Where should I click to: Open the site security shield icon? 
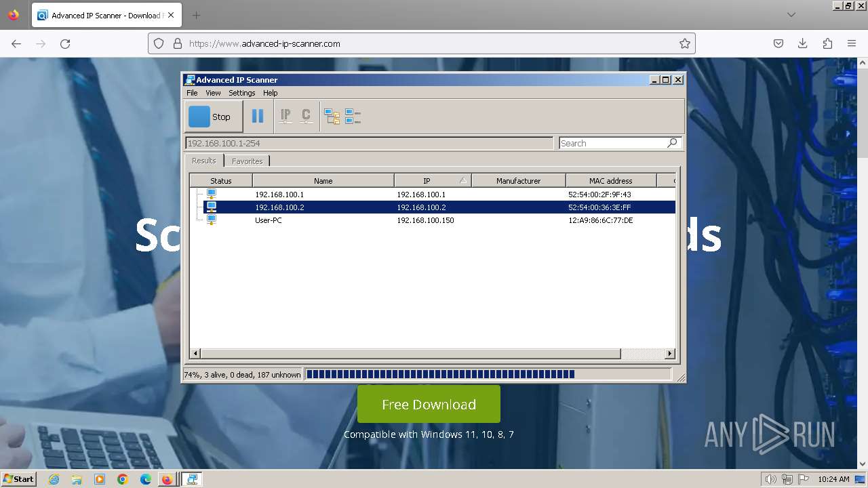[159, 43]
